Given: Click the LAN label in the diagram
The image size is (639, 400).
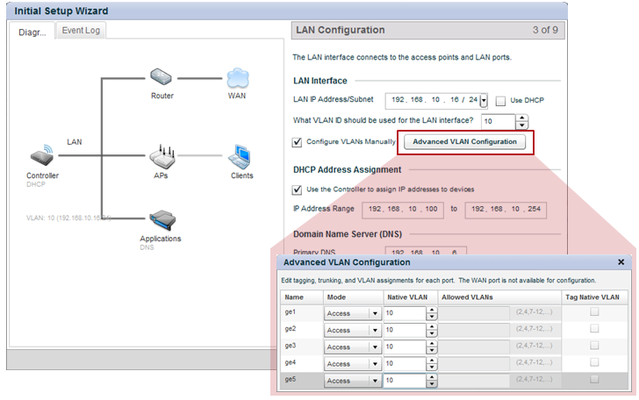Looking at the screenshot, I should coord(74,142).
